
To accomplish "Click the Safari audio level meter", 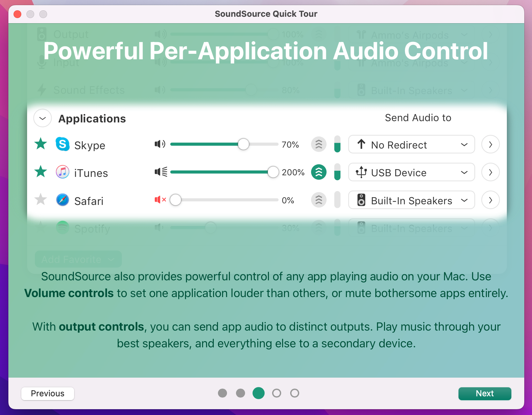I will (x=337, y=200).
